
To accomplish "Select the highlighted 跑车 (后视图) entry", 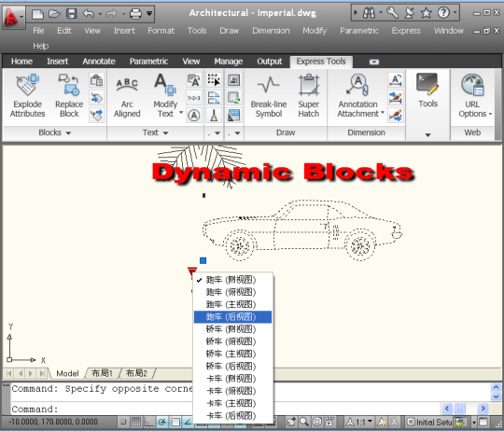I will pyautogui.click(x=232, y=317).
